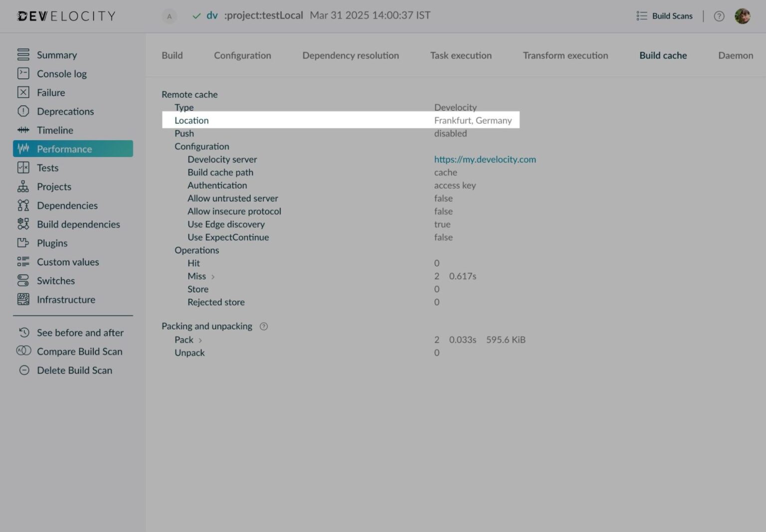Open Deprecations warning icon
The image size is (766, 532).
[23, 111]
